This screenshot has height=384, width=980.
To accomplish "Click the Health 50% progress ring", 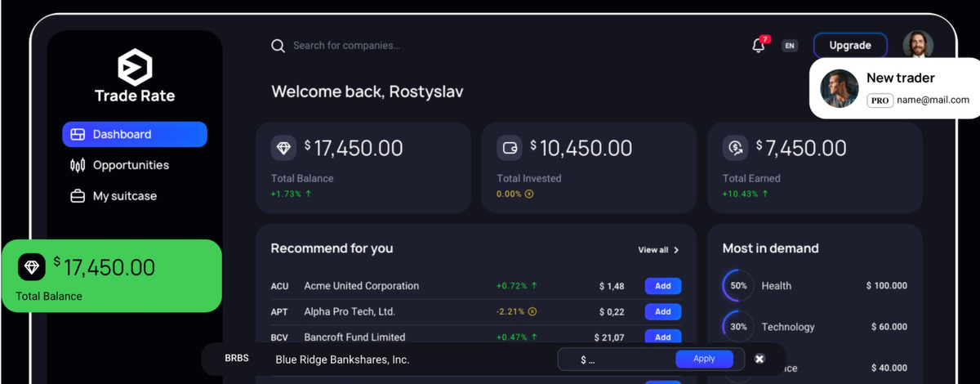I will [738, 286].
